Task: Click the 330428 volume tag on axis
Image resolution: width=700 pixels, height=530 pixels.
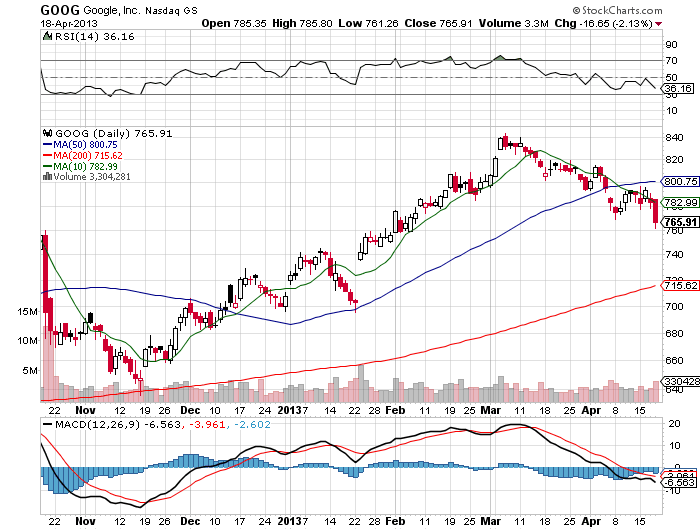Action: click(681, 381)
